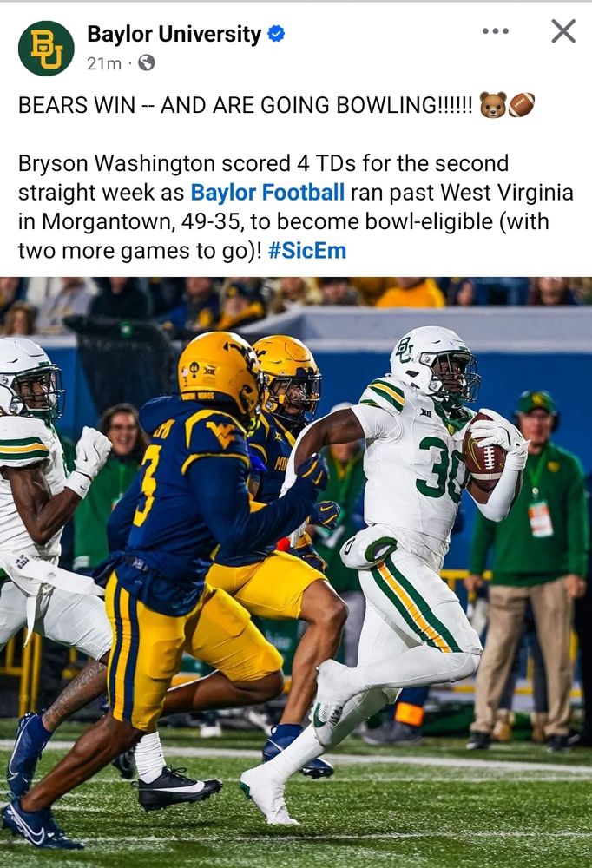The image size is (592, 868).
Task: Click the football carried by the Baylor runner
Action: (483, 451)
